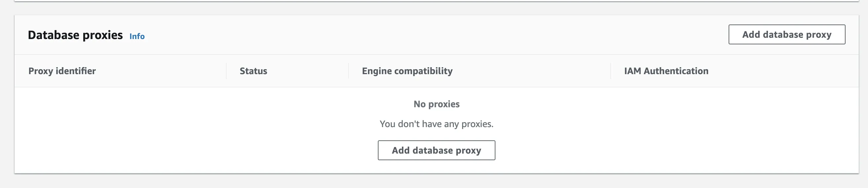The image size is (868, 188).
Task: Click the "You don't have any proxies" message
Action: coord(436,124)
